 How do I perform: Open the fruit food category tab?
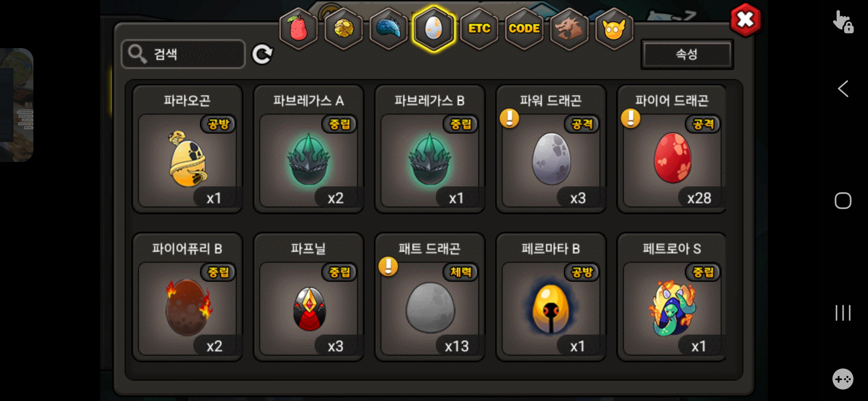click(x=298, y=29)
